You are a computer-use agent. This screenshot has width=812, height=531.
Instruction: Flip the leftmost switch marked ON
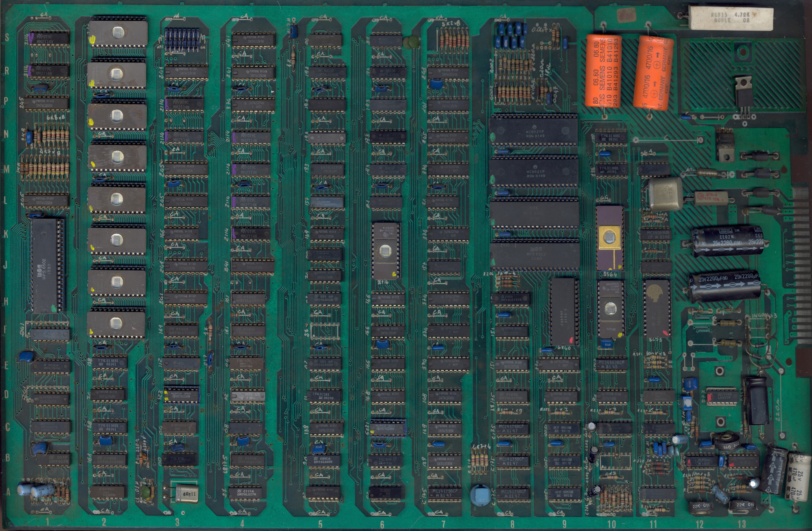166,39
